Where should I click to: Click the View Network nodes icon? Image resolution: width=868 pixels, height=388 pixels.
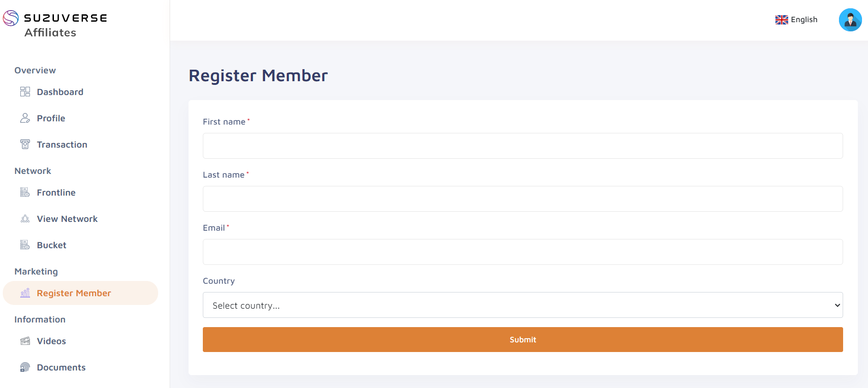[x=25, y=219]
